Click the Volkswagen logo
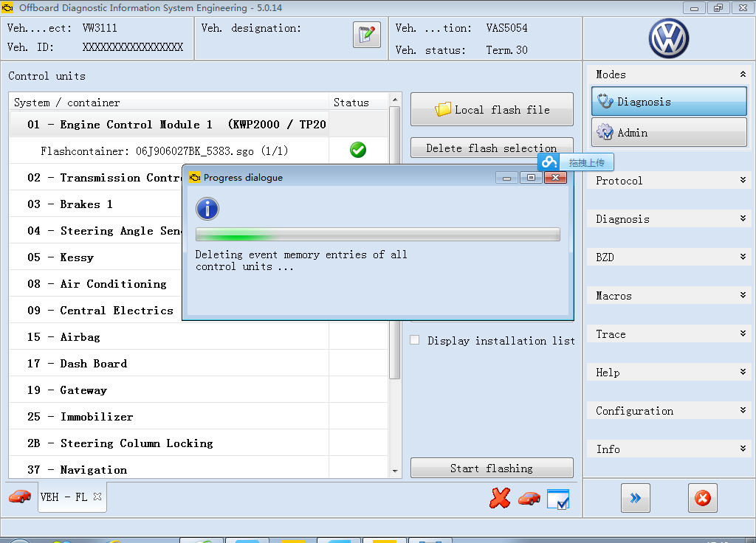The width and height of the screenshot is (756, 543). tap(668, 38)
